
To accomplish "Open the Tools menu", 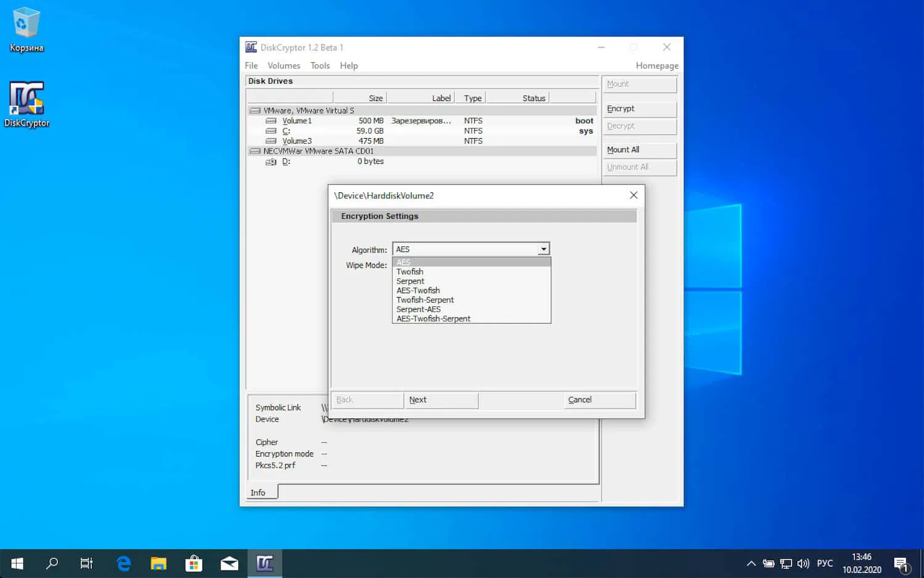I will (320, 65).
